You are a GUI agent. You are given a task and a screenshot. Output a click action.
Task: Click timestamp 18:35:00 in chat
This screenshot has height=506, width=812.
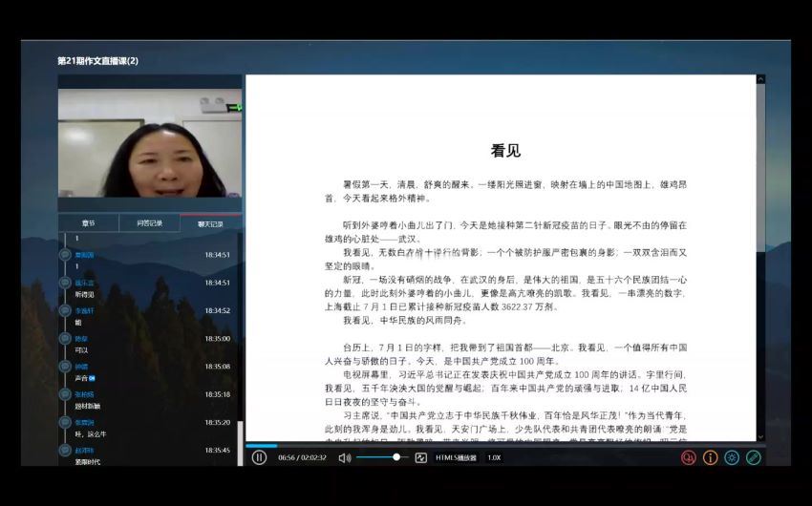[217, 339]
